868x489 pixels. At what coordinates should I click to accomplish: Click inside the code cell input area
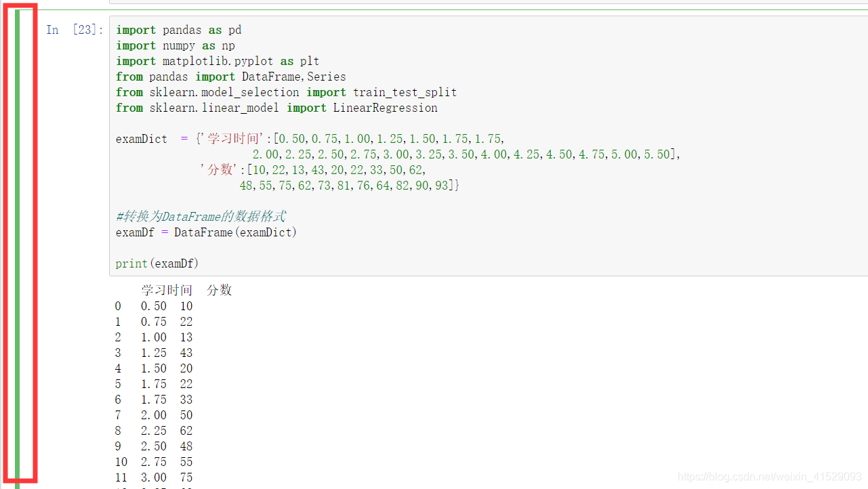point(489,146)
